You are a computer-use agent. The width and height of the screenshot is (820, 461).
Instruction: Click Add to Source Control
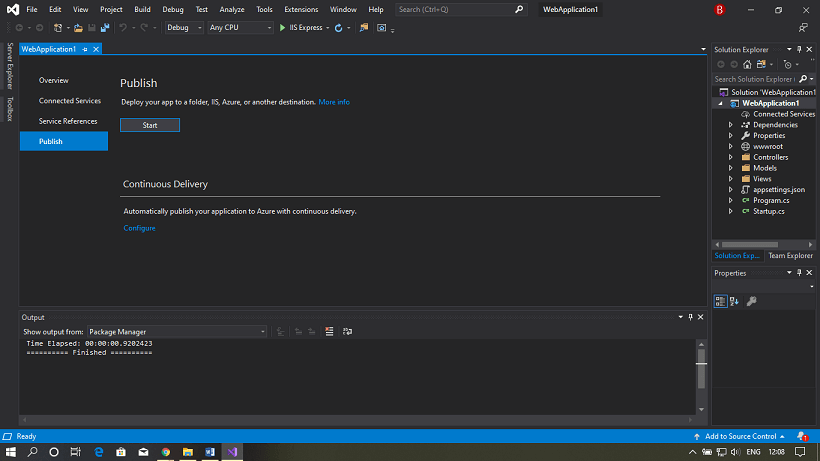coord(740,436)
